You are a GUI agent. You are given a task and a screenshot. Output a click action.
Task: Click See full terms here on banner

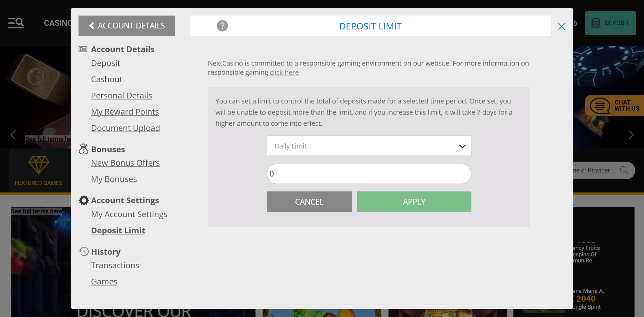48,139
